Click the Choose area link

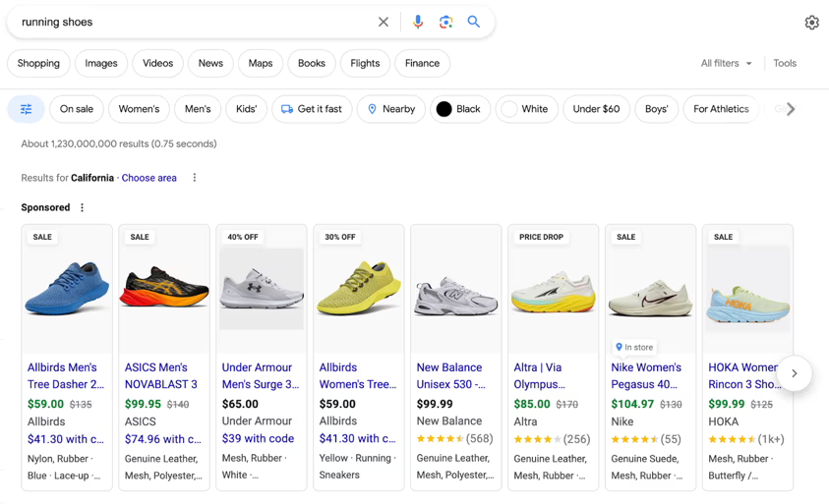point(149,178)
